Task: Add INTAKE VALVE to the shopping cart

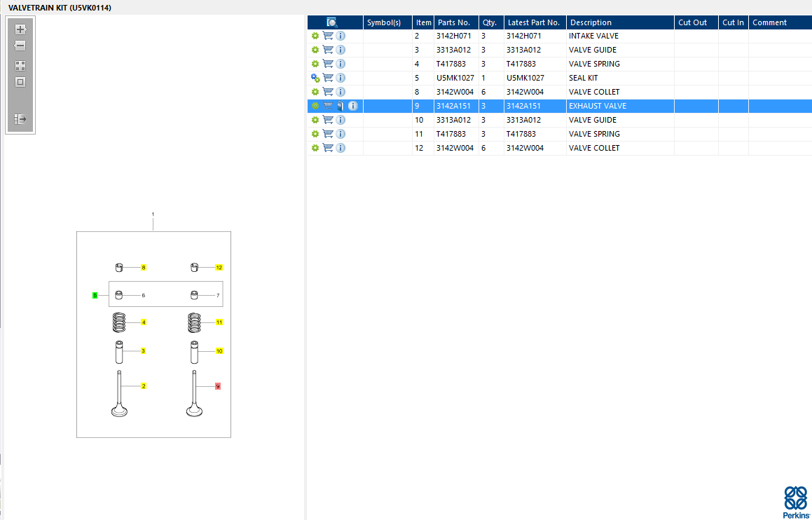Action: pos(328,36)
